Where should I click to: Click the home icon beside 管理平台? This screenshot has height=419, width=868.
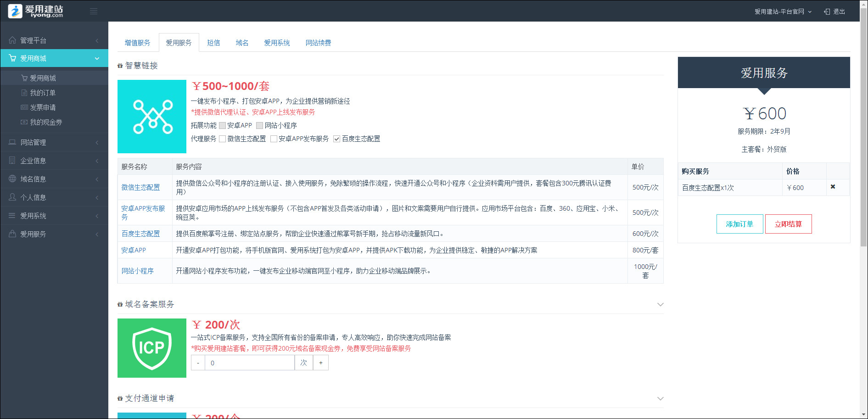click(12, 40)
